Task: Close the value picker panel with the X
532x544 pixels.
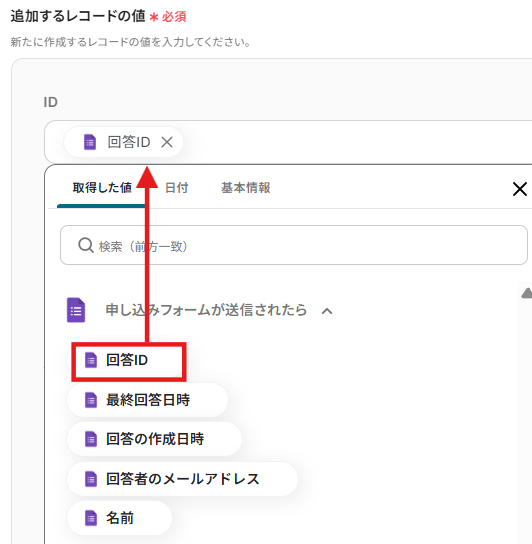Action: (x=520, y=189)
